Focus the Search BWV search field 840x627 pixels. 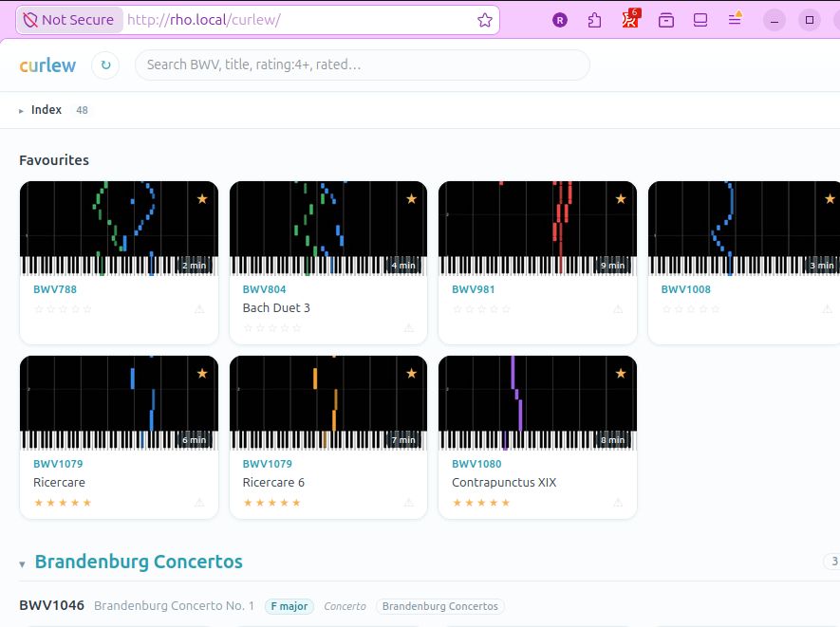(363, 65)
